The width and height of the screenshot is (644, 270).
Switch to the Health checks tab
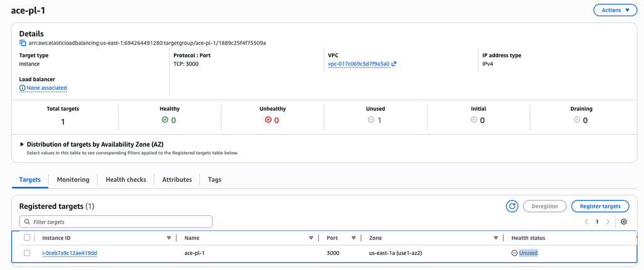126,179
